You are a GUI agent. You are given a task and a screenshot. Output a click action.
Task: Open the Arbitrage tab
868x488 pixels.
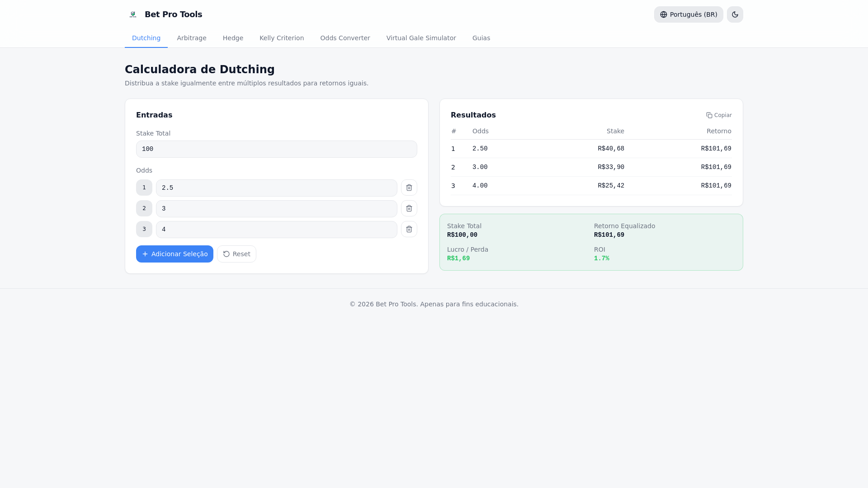click(192, 38)
